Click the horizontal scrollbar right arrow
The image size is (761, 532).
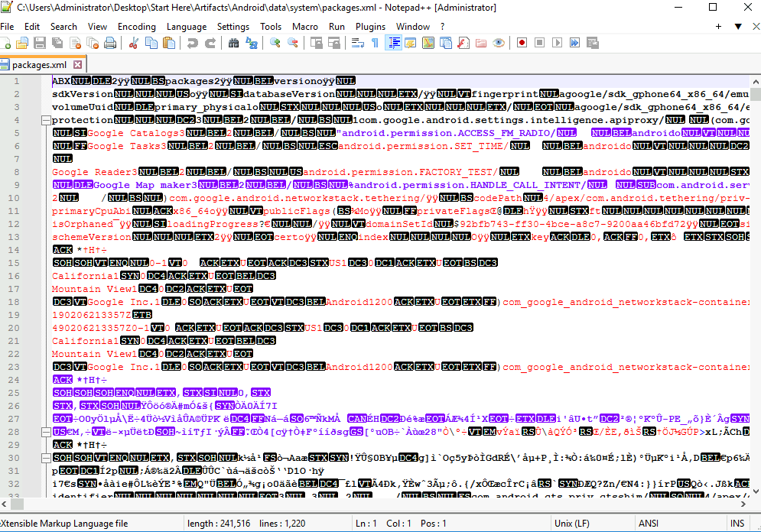(743, 504)
